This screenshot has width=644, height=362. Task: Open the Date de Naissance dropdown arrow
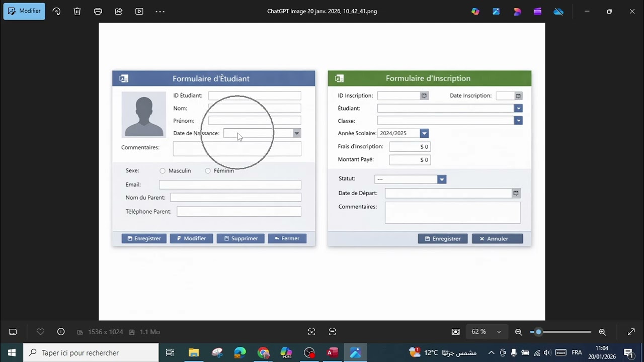(x=297, y=133)
